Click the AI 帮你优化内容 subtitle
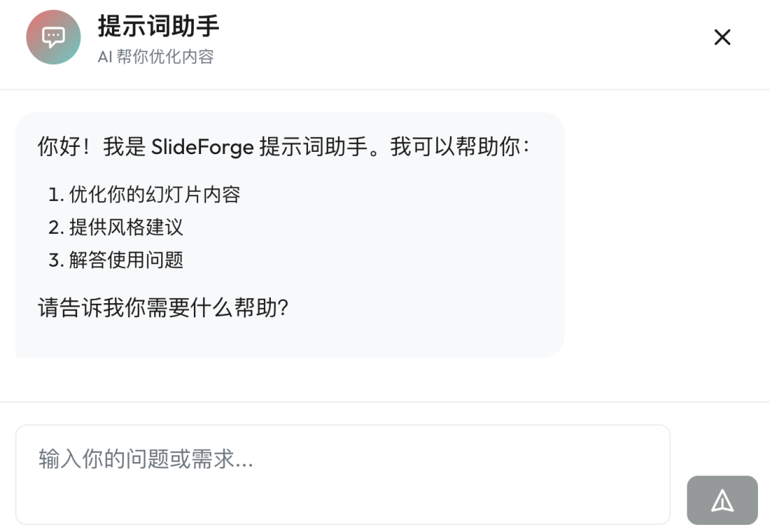770x532 pixels. 155,57
